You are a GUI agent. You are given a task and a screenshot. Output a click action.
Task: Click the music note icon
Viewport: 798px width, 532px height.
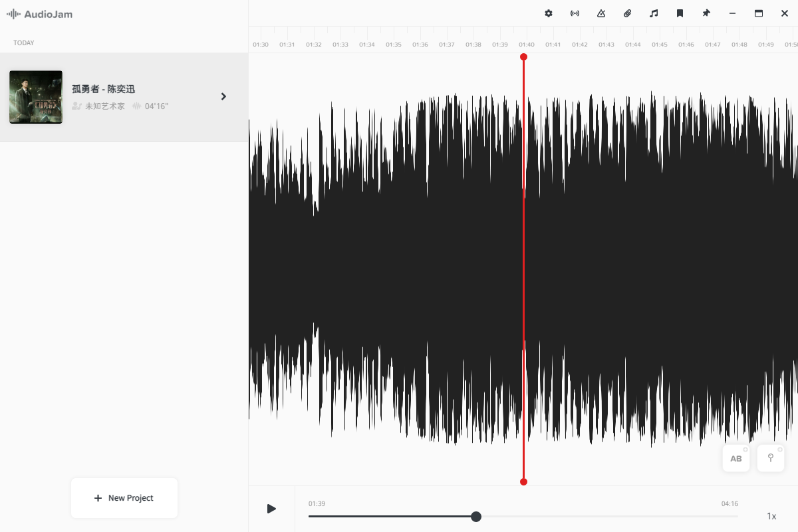(x=654, y=13)
